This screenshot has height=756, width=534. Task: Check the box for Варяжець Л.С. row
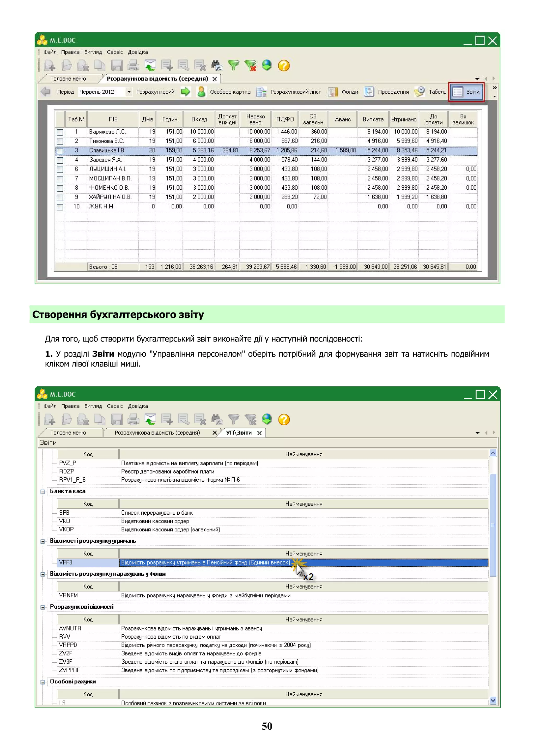click(60, 132)
